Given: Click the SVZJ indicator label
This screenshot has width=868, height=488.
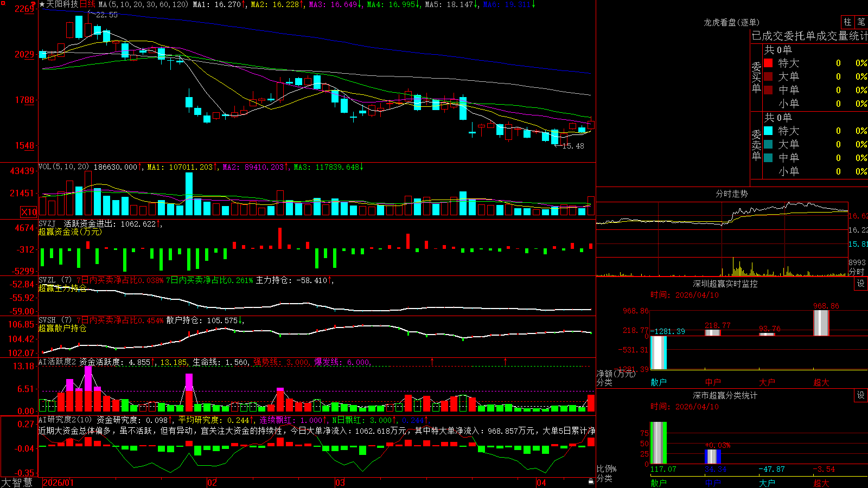Looking at the screenshot, I should pos(47,223).
